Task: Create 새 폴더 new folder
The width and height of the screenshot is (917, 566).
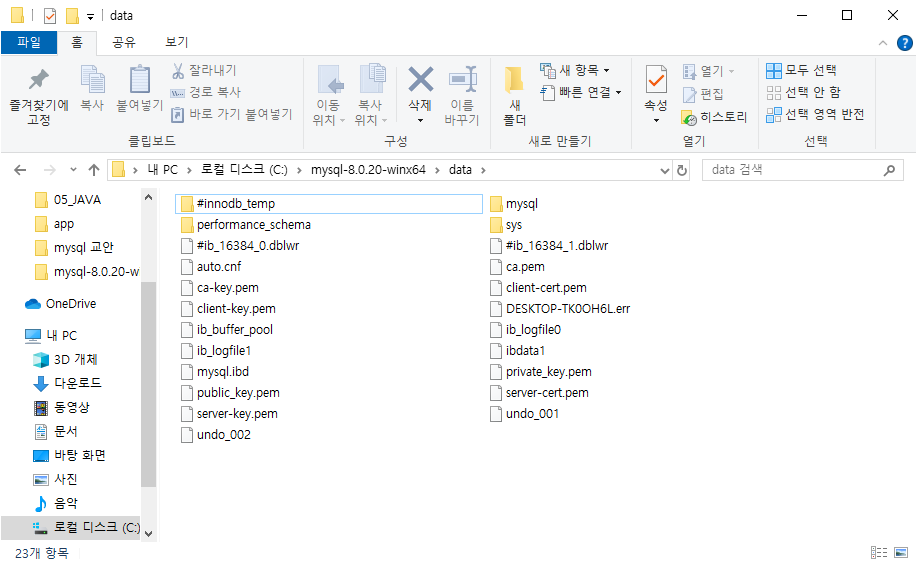Action: tap(515, 96)
